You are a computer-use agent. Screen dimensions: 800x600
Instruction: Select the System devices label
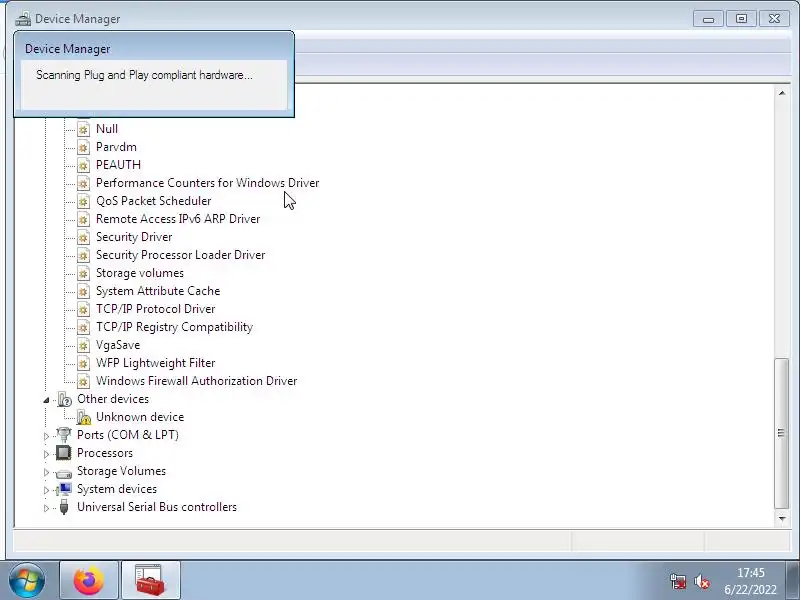tap(117, 489)
